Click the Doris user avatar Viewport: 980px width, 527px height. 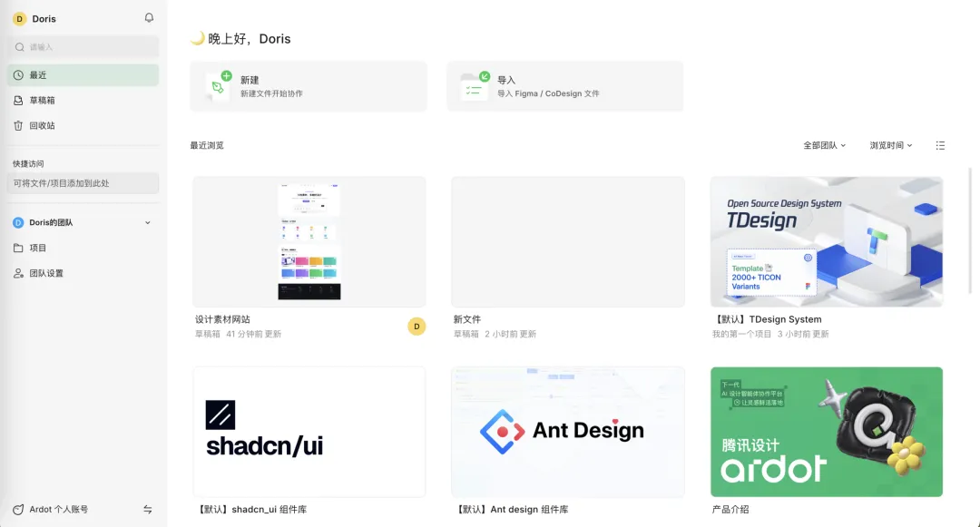(x=19, y=19)
